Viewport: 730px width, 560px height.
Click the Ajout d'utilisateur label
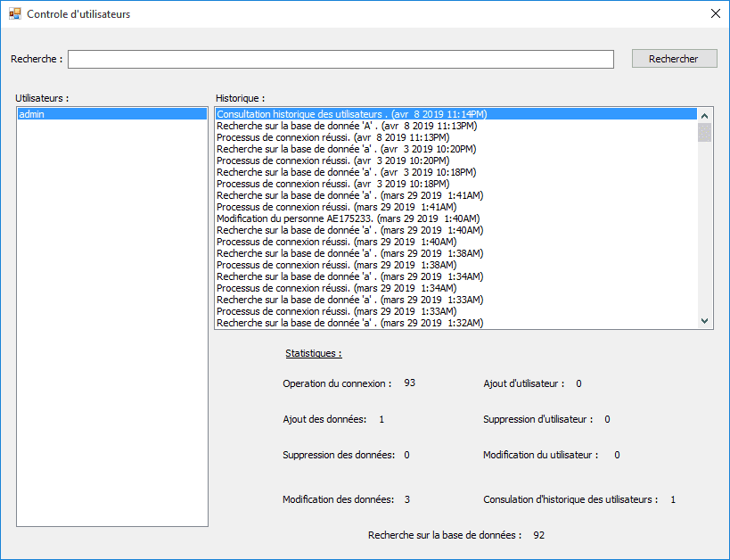524,383
